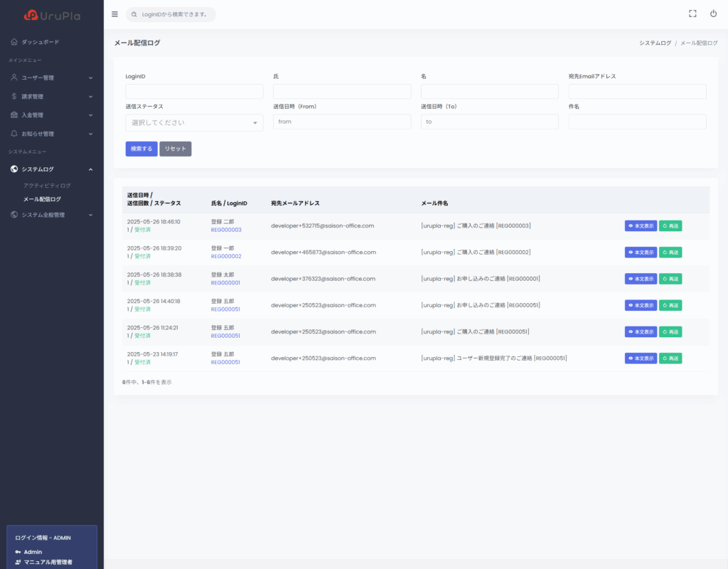The width and height of the screenshot is (728, 569).
Task: Expand the ユーザー管理 sidebar menu
Action: 51,78
